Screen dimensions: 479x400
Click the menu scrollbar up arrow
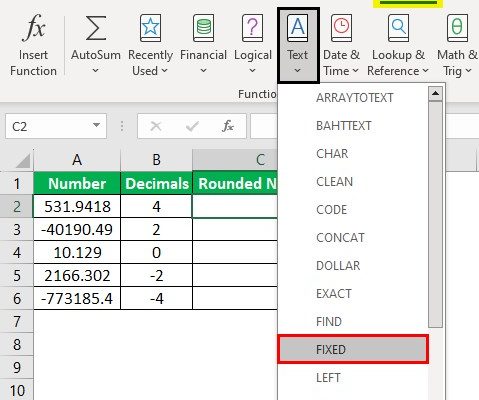pyautogui.click(x=435, y=94)
